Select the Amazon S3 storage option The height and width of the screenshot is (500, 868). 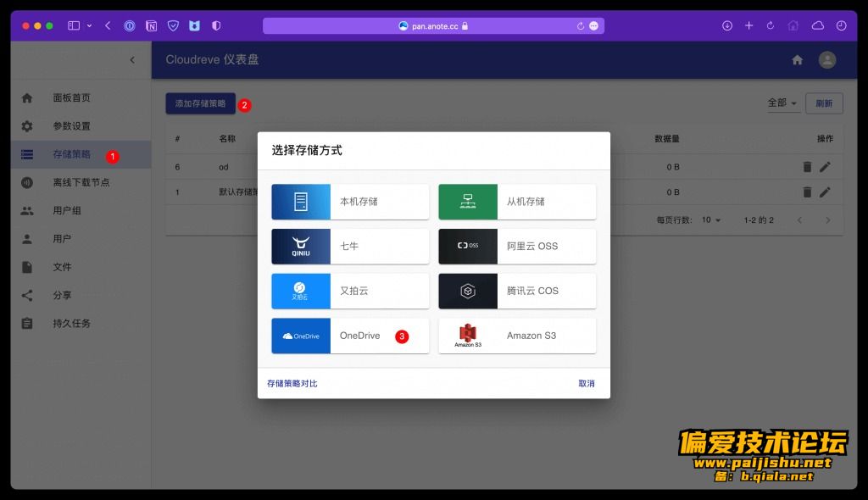(x=517, y=336)
